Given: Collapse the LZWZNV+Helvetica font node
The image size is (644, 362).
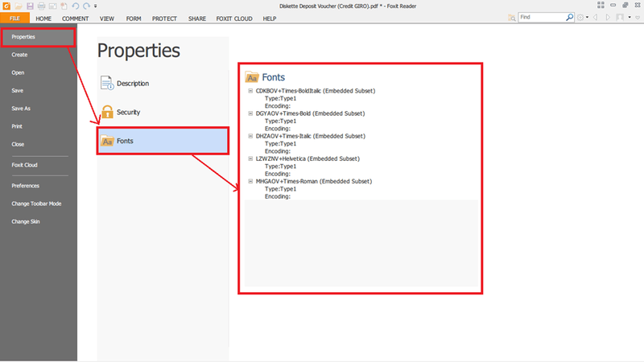Looking at the screenshot, I should point(250,158).
